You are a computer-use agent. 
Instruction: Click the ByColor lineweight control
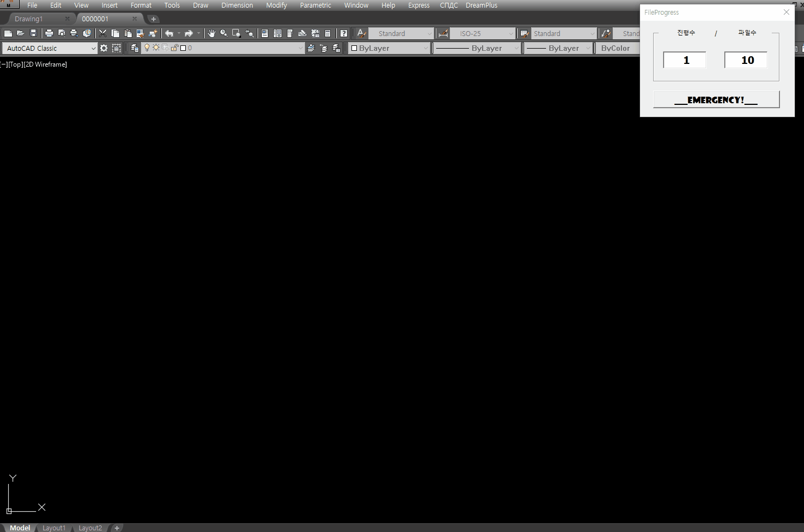[617, 48]
